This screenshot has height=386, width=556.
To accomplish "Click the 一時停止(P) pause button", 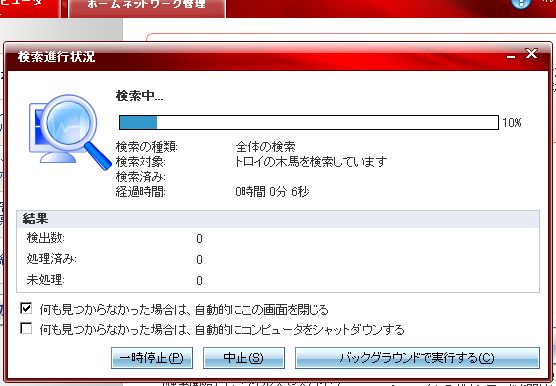I will click(x=152, y=358).
